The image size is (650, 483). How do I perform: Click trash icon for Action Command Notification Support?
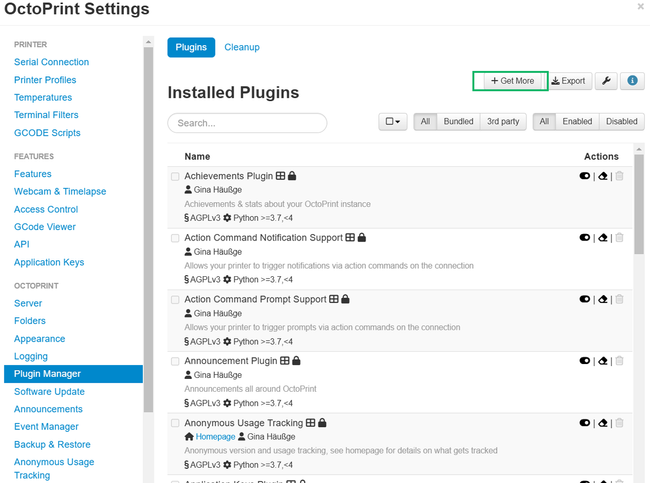(x=619, y=238)
